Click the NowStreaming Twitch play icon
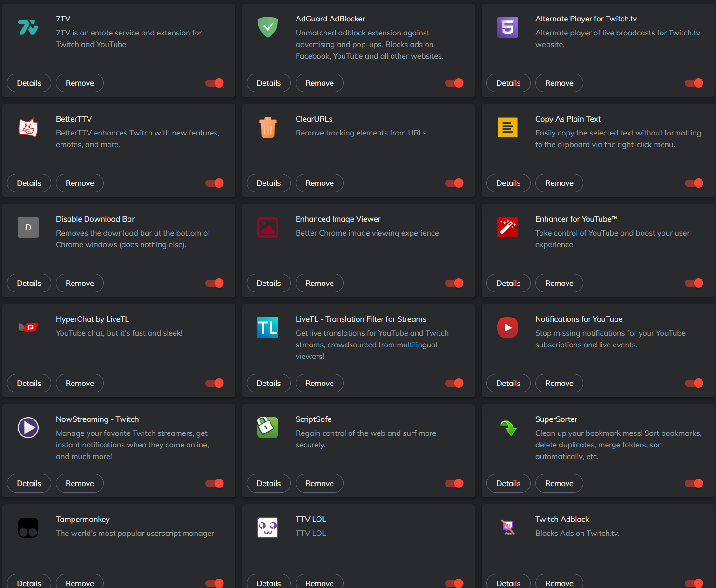This screenshot has height=588, width=716. 28,428
